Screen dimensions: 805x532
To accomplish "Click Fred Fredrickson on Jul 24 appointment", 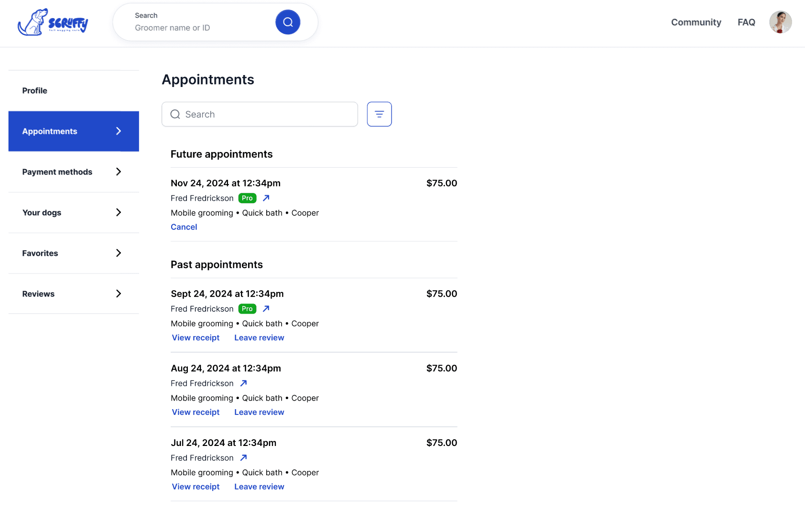I will pos(202,458).
